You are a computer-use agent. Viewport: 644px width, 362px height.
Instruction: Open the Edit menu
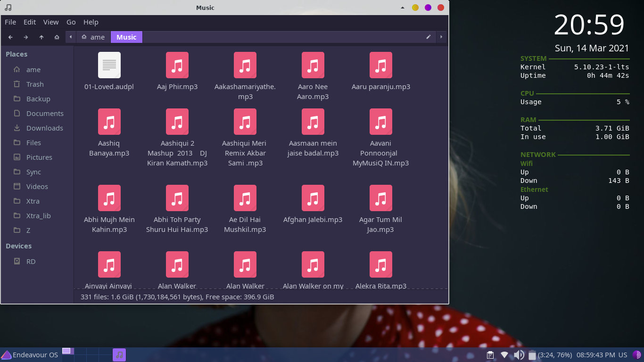(x=30, y=22)
